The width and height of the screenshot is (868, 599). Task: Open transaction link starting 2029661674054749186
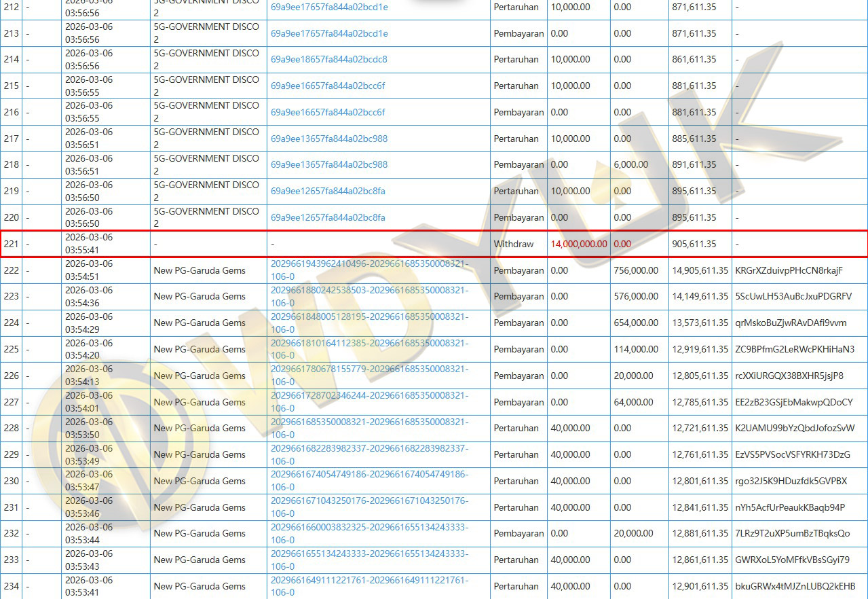(x=369, y=474)
